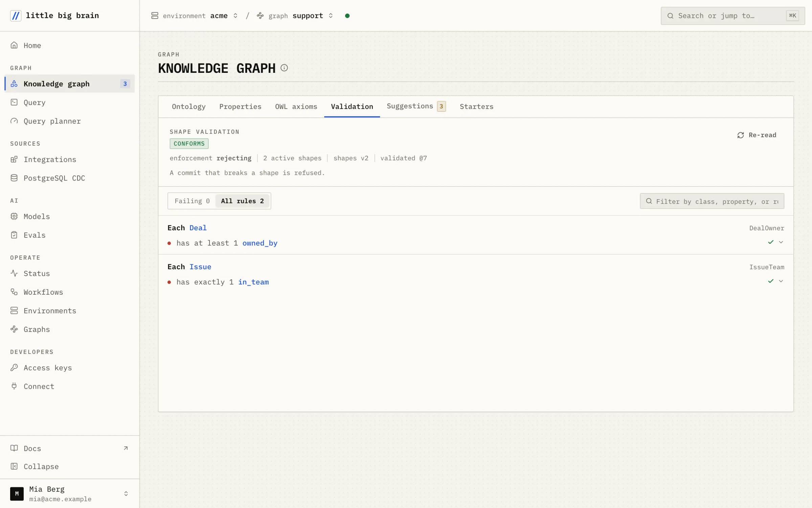Click the green graph status dot
812x508 pixels.
347,16
